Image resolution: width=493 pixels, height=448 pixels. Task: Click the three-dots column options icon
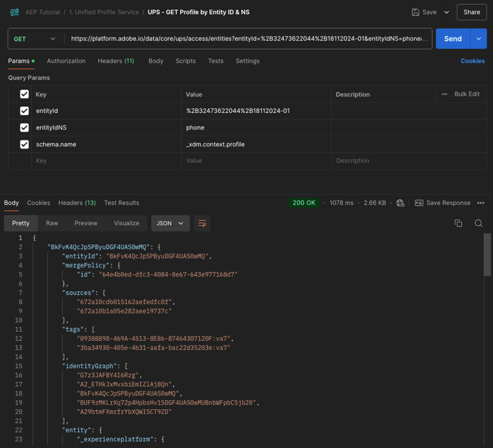(x=444, y=94)
